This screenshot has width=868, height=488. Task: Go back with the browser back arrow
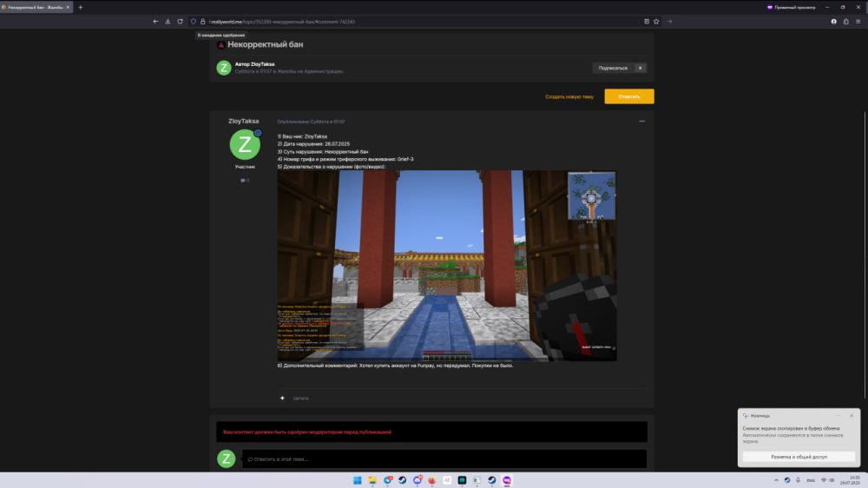tap(155, 22)
